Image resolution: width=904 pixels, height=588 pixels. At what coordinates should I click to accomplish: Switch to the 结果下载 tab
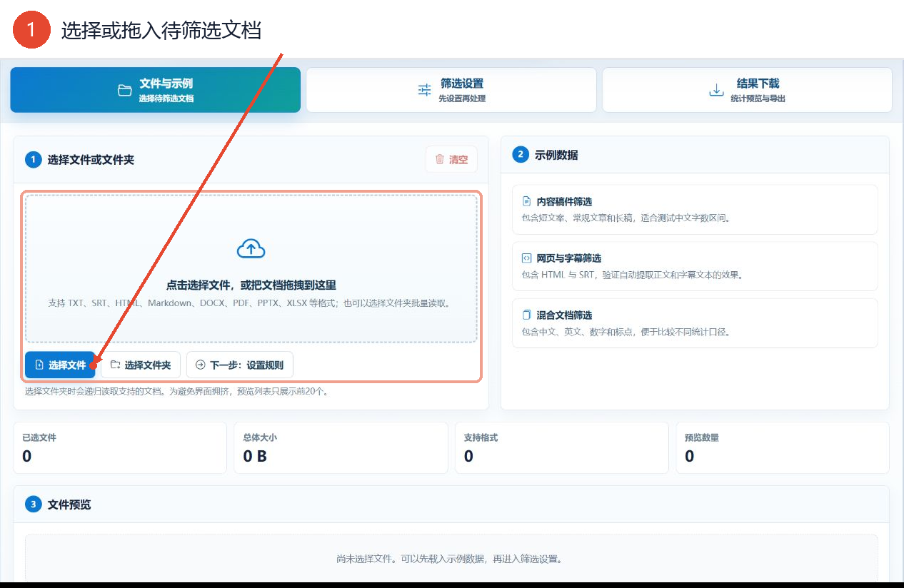(x=747, y=90)
